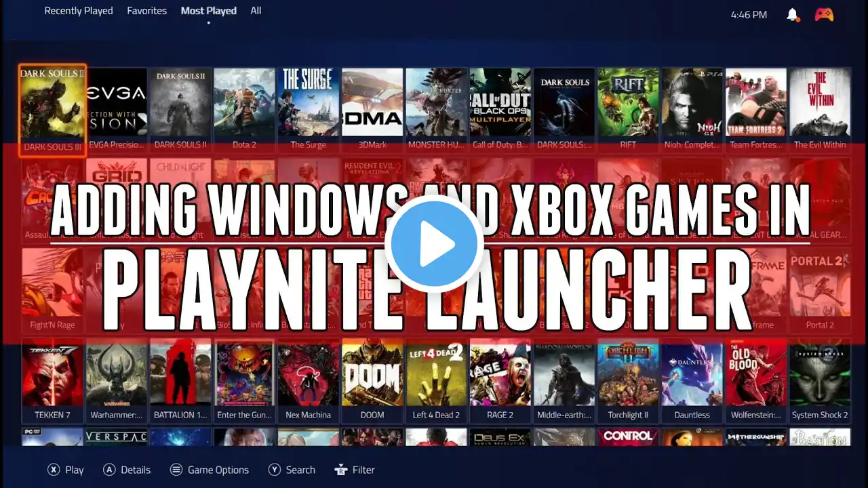Select the Everspace cover in bottom row

(117, 437)
